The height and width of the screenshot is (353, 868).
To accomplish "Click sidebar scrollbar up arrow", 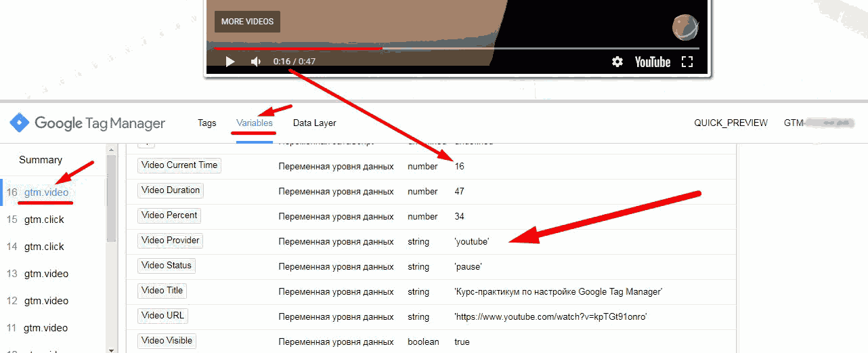I will [111, 148].
